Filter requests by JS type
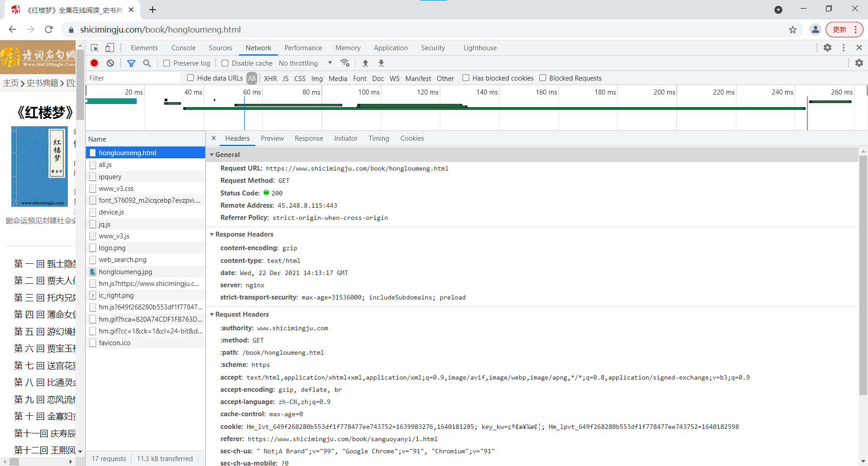Viewport: 868px width, 466px height. pyautogui.click(x=285, y=78)
